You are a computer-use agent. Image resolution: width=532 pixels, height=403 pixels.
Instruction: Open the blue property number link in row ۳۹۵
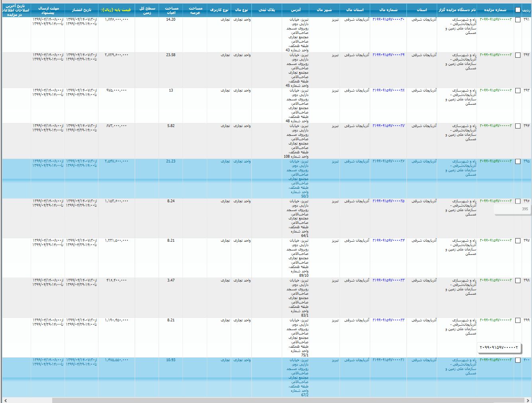389,161
